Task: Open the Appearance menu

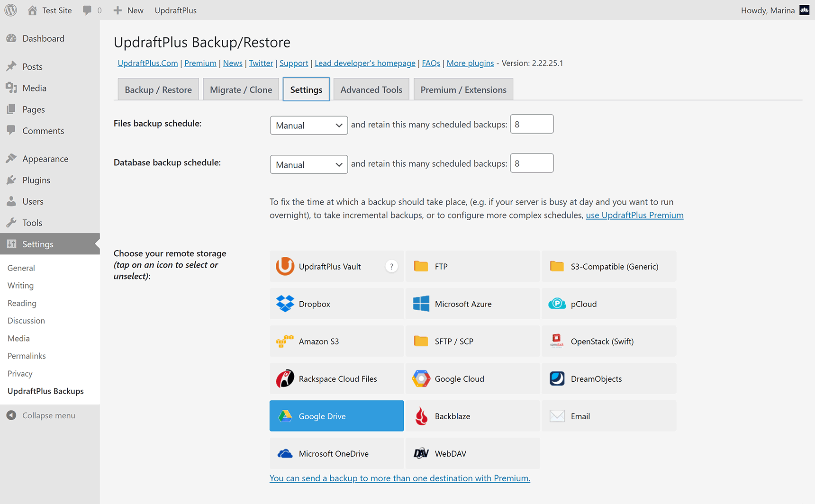Action: 50,159
